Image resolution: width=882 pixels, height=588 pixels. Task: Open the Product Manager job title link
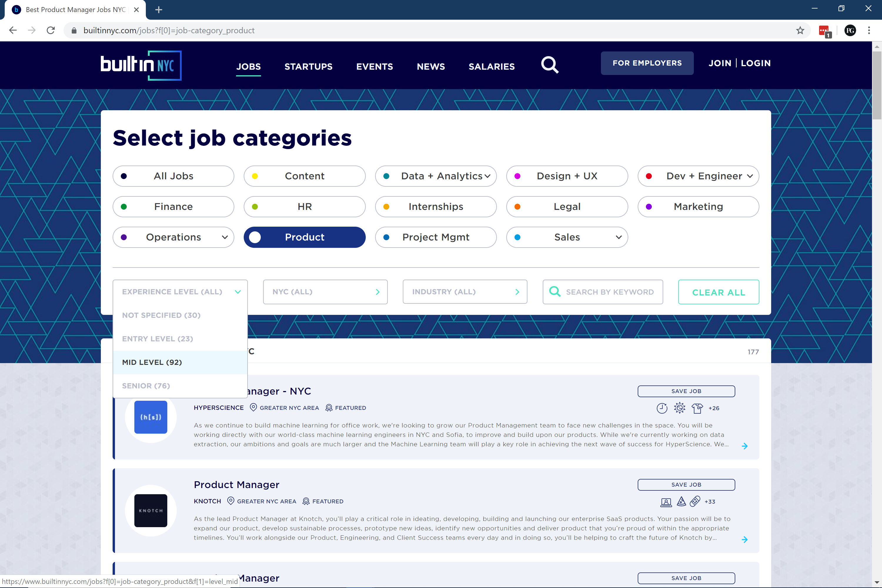[236, 485]
